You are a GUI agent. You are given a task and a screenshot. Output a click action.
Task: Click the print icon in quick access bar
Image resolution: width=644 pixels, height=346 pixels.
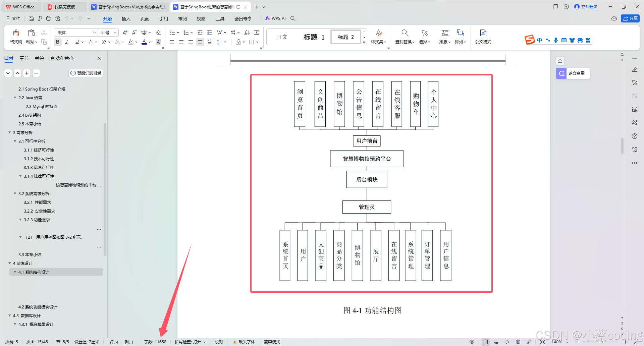[49, 18]
